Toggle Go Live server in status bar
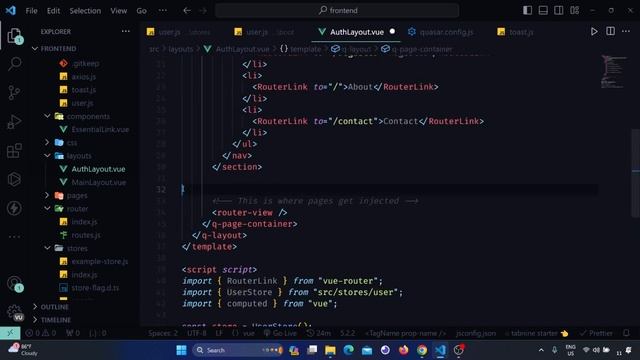Viewport: 640px width, 360px height. click(280, 333)
